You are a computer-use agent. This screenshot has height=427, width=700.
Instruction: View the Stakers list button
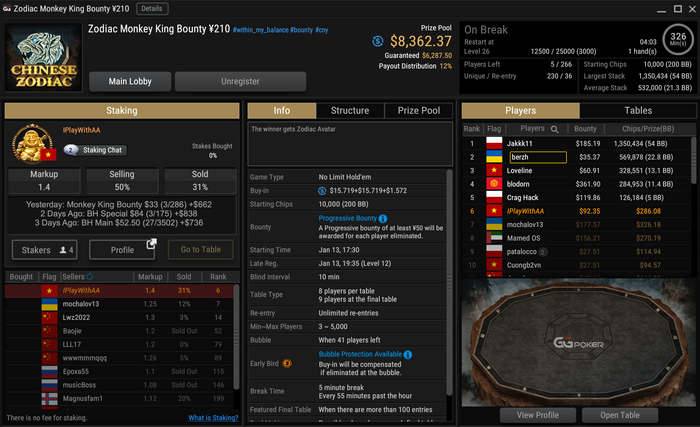pos(45,250)
